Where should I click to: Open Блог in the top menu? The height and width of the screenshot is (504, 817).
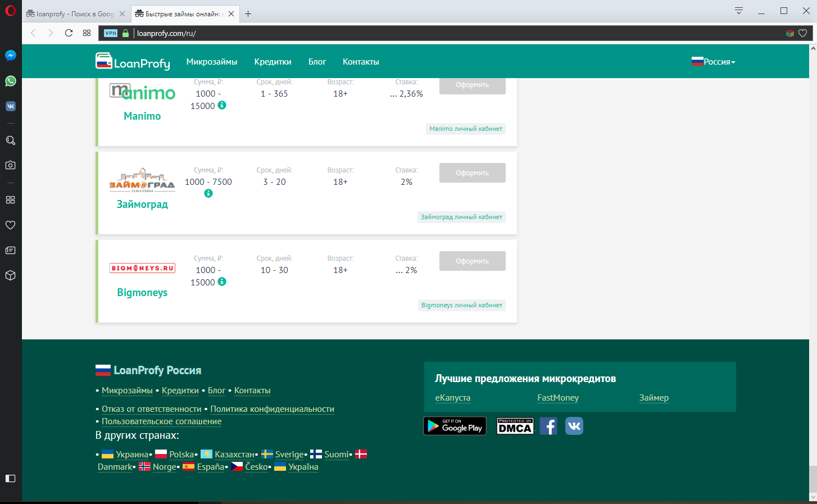click(317, 62)
